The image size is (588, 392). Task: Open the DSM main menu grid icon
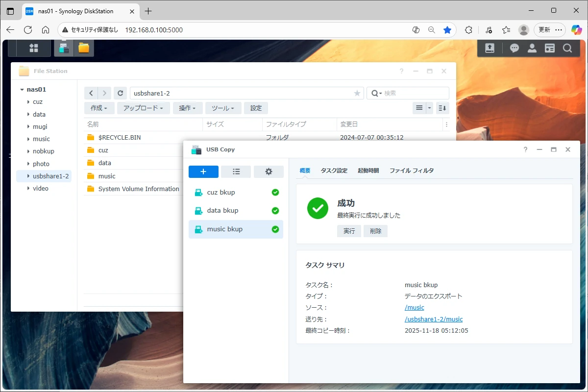(x=33, y=48)
